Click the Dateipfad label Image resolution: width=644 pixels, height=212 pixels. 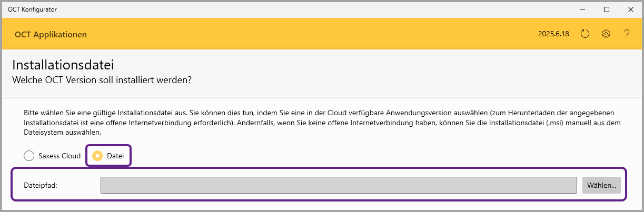click(x=40, y=185)
